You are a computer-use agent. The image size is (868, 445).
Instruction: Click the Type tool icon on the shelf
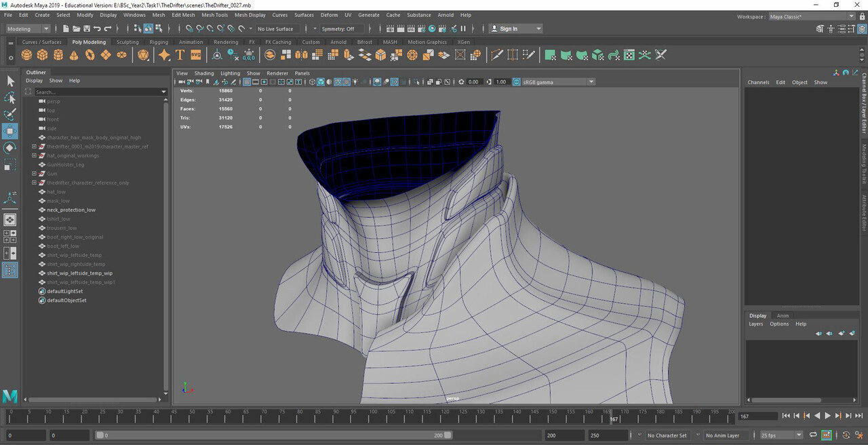tap(179, 54)
